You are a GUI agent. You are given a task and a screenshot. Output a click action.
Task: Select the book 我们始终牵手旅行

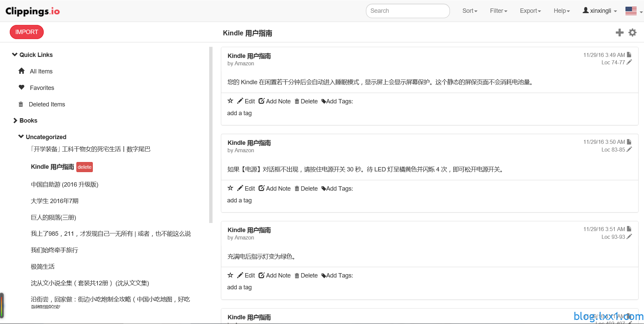pyautogui.click(x=54, y=250)
